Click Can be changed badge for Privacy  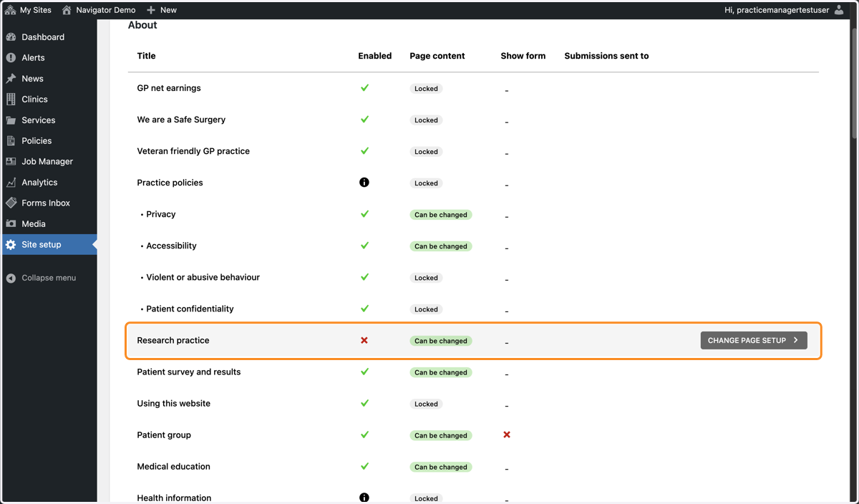point(441,215)
